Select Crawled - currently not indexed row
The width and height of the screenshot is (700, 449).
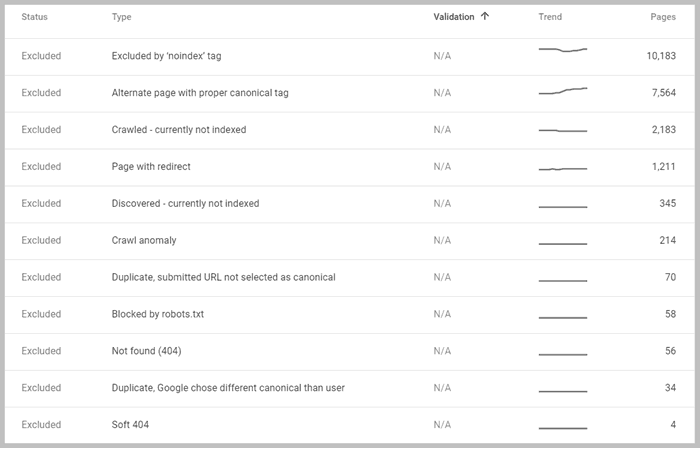(x=350, y=130)
